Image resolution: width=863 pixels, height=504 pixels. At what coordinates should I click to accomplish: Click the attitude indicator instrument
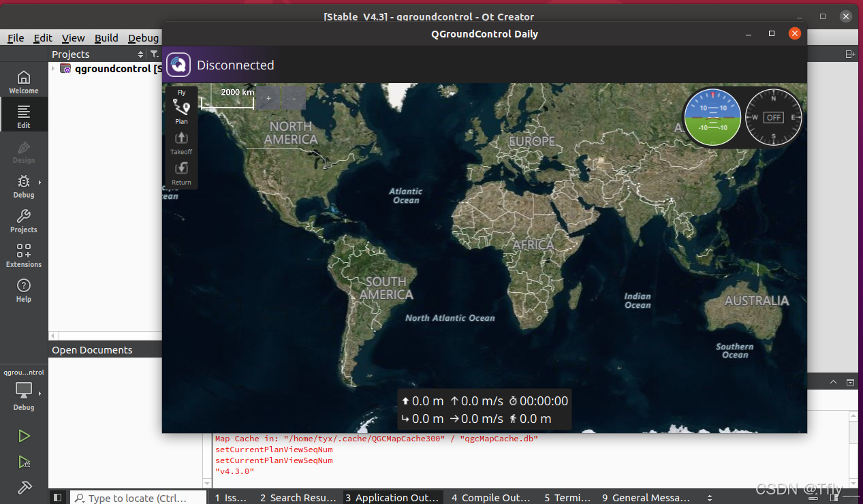click(712, 117)
